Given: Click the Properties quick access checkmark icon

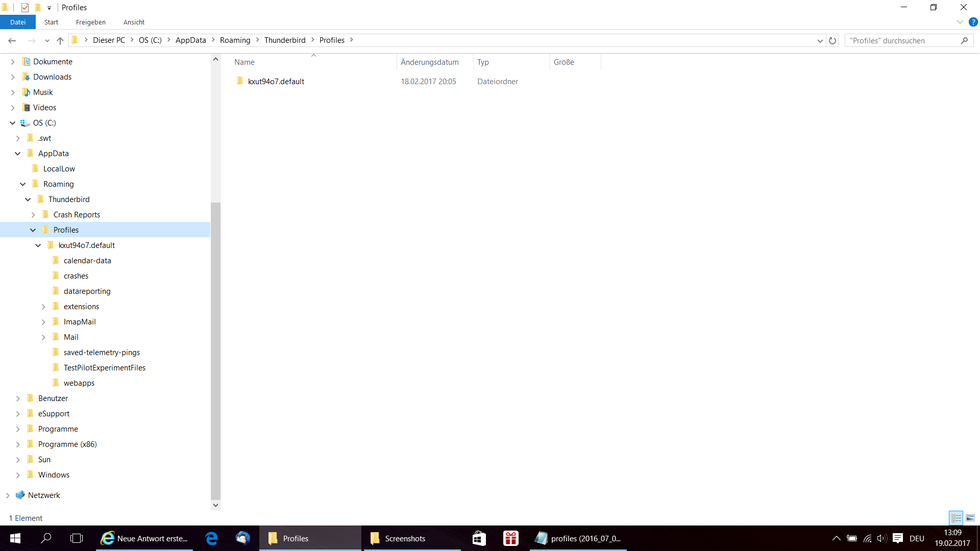Looking at the screenshot, I should (25, 8).
